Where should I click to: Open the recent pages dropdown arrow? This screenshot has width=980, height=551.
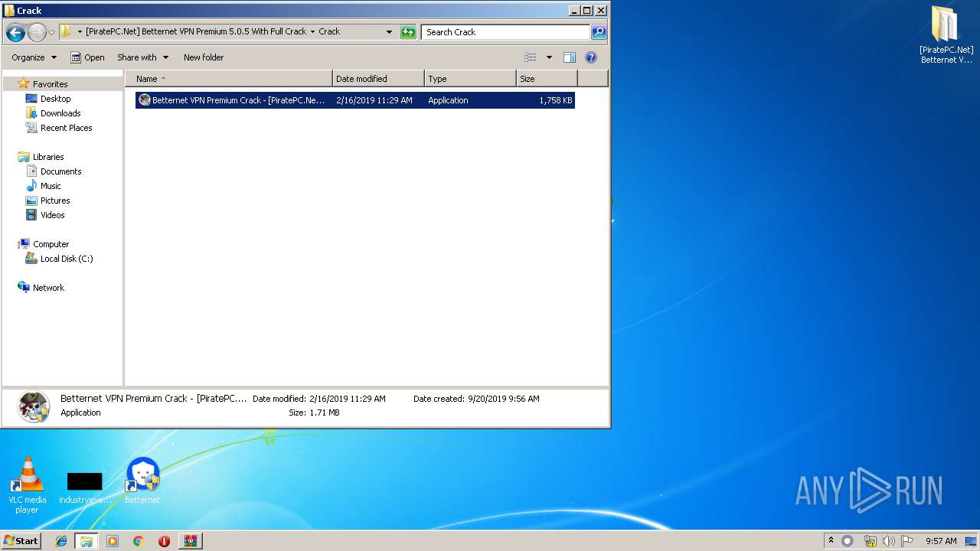[51, 33]
